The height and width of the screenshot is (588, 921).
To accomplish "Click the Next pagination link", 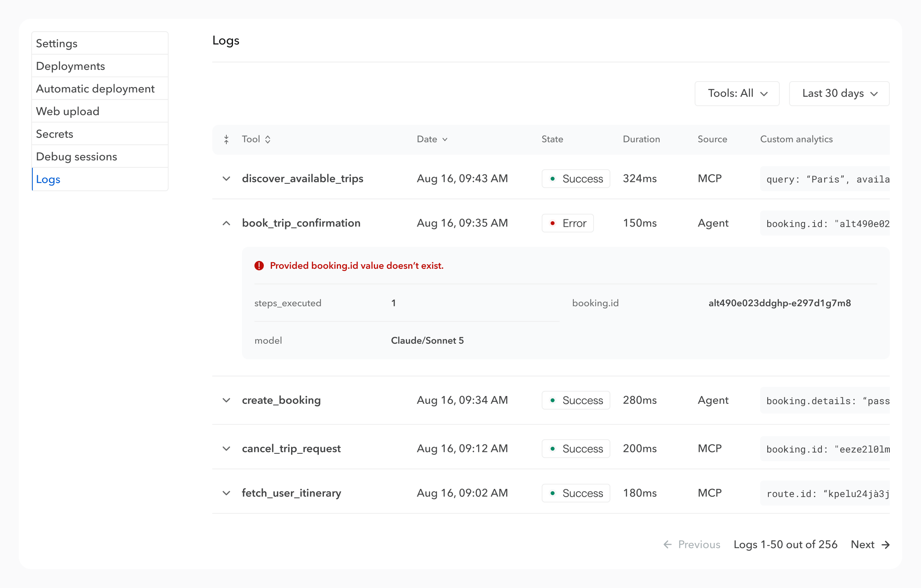I will [870, 545].
